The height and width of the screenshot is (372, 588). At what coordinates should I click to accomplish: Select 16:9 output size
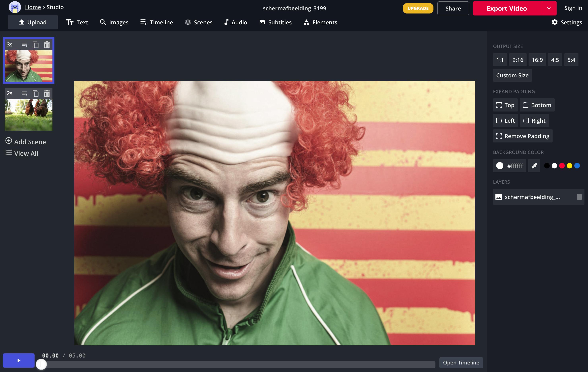537,60
